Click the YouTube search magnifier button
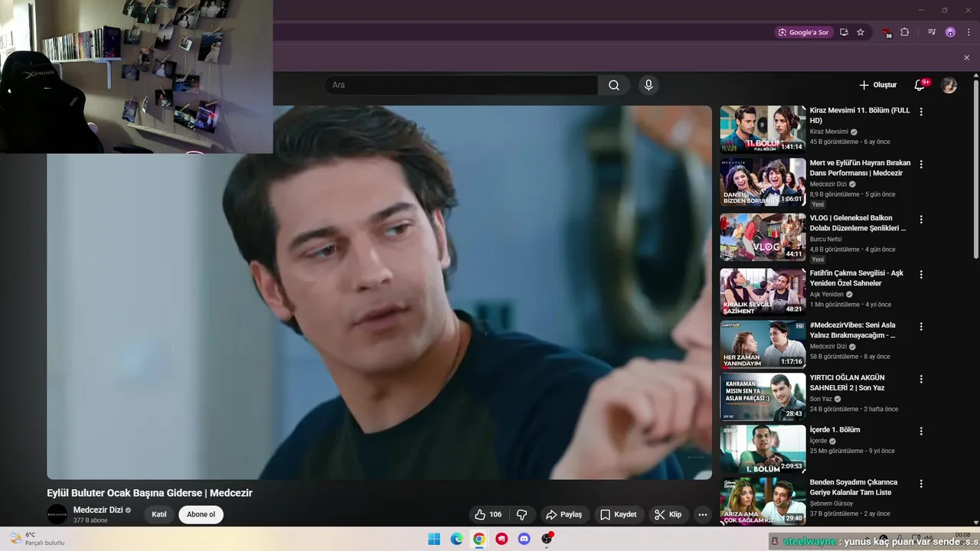This screenshot has height=551, width=980. [614, 85]
